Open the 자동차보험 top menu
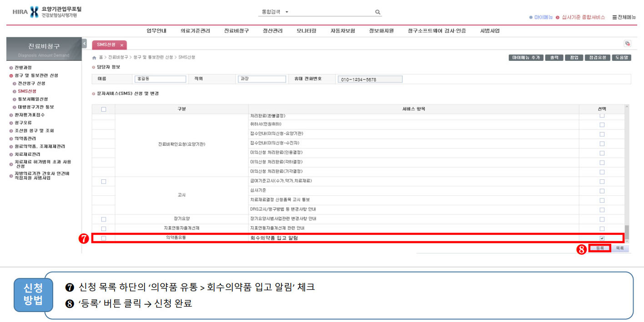Screen dimensions: 644x322 click(343, 31)
